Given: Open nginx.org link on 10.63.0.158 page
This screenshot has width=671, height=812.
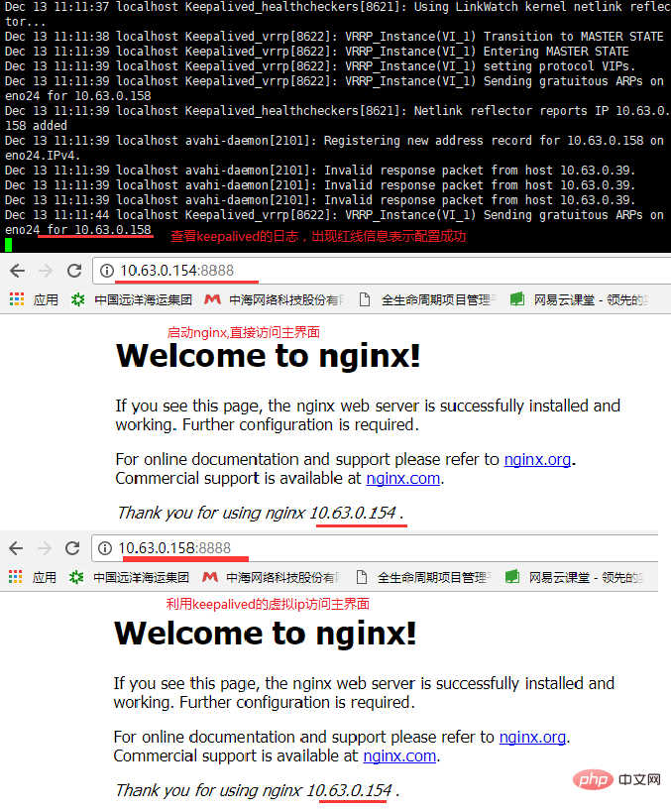Looking at the screenshot, I should (x=532, y=737).
